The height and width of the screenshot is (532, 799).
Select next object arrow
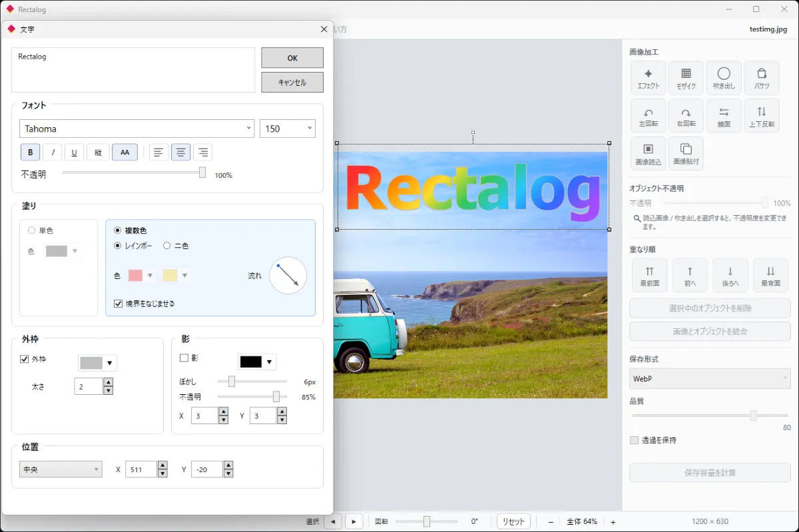click(354, 521)
